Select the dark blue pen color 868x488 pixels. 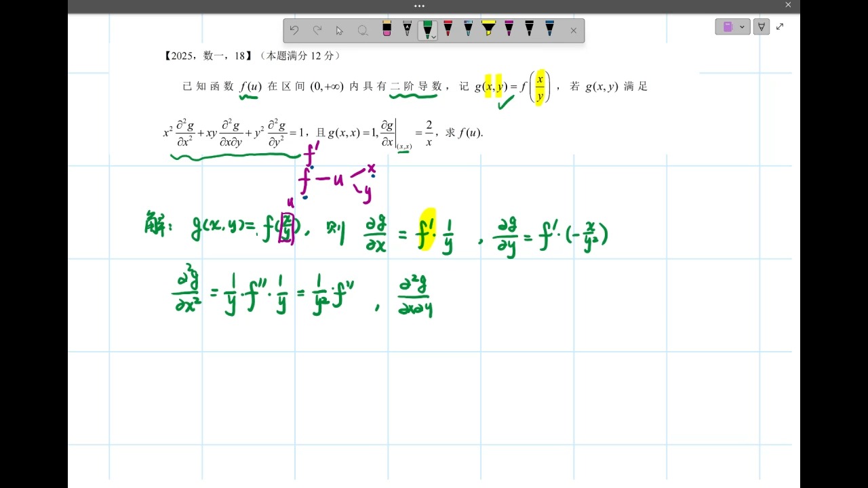pos(549,30)
